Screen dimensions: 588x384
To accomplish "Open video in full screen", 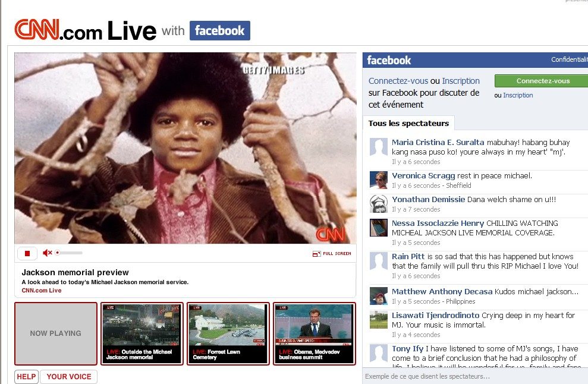I will 331,254.
